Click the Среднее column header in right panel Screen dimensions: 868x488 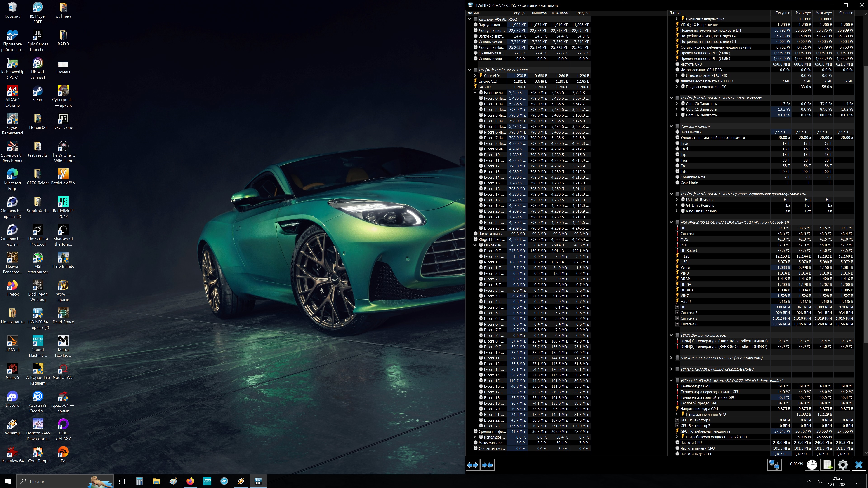[846, 13]
